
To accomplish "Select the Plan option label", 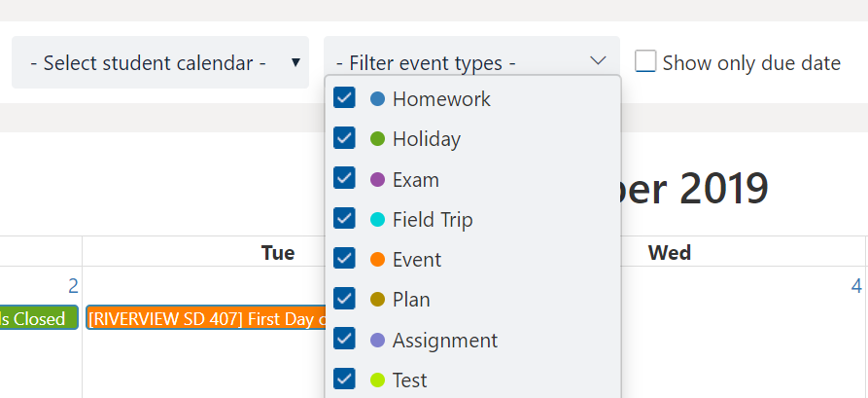I will (411, 300).
